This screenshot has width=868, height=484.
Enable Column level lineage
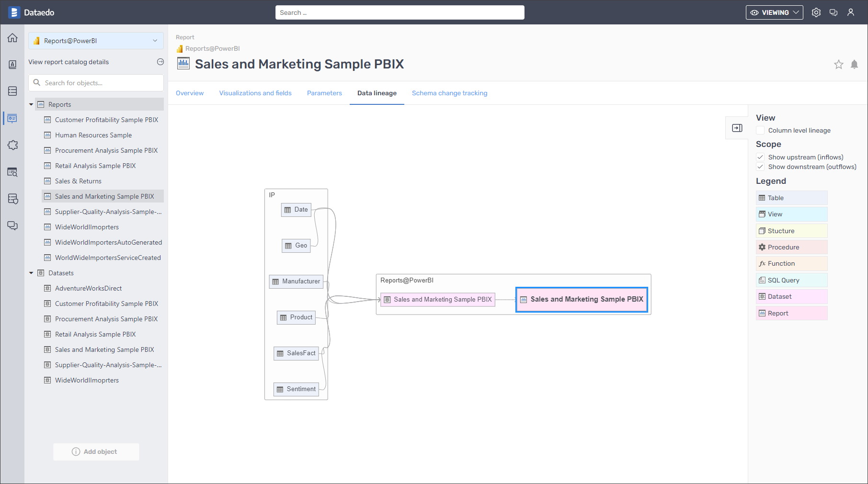pos(760,130)
